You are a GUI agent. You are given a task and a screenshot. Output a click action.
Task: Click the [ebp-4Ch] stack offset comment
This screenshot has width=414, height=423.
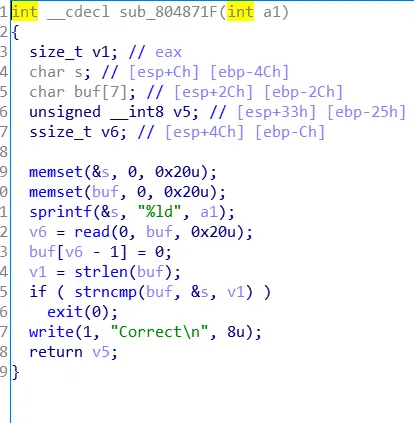pyautogui.click(x=250, y=72)
